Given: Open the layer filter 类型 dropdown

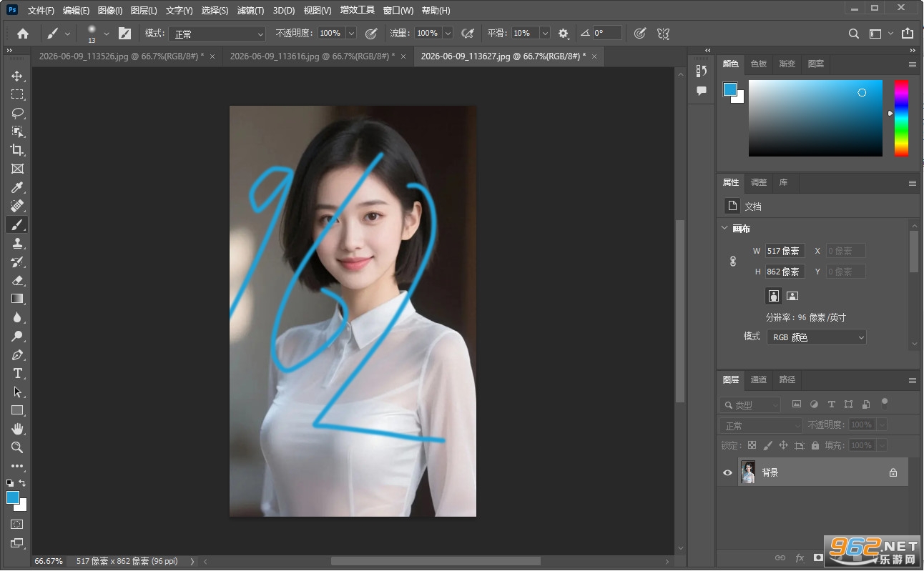Looking at the screenshot, I should coord(749,405).
